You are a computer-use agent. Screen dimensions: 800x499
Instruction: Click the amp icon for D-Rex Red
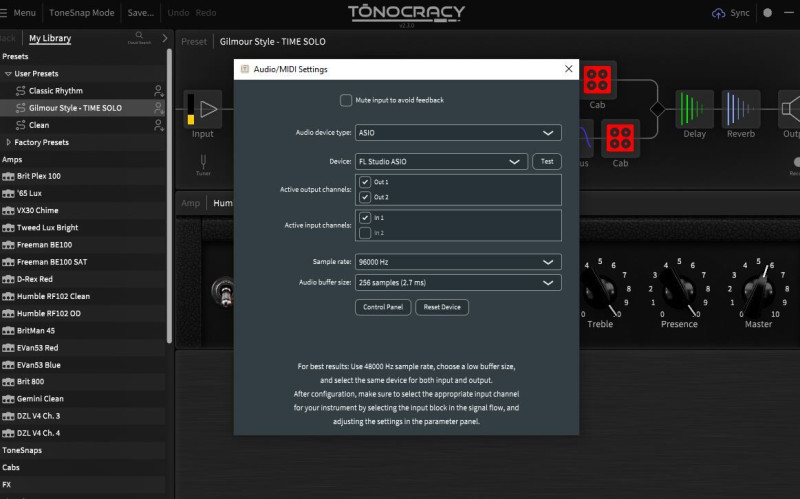8,280
